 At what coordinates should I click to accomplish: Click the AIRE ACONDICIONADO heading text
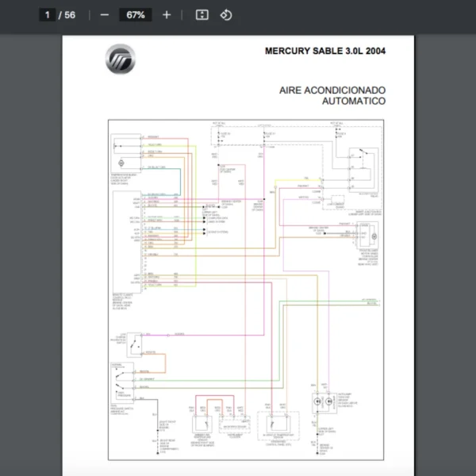(x=332, y=90)
